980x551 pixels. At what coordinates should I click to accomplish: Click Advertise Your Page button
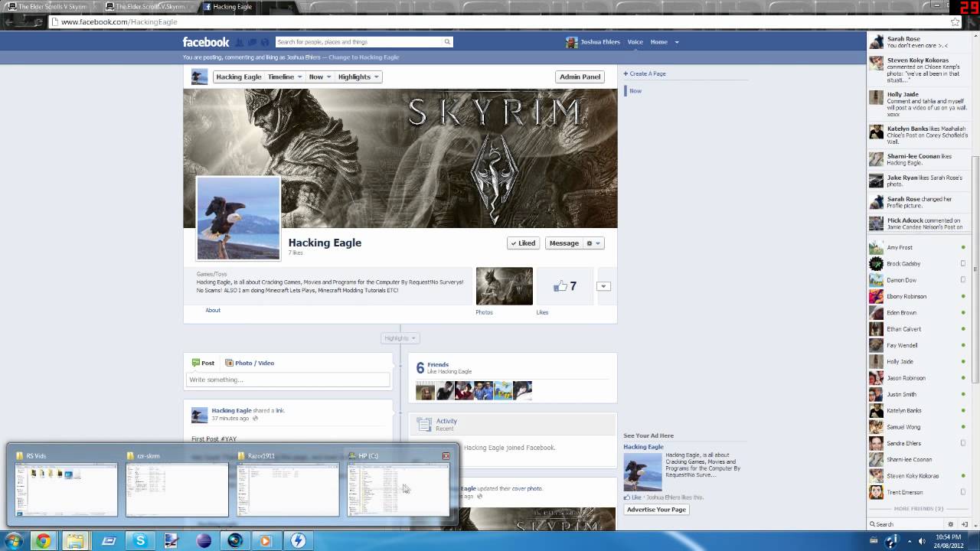pos(656,510)
